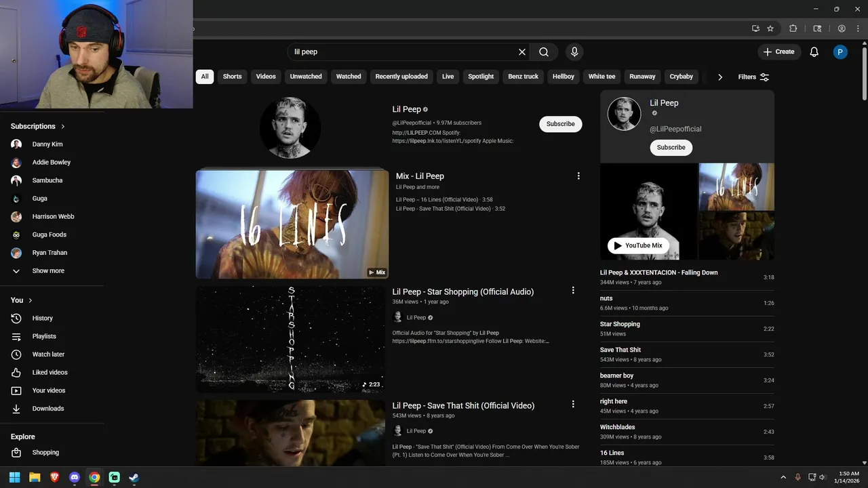This screenshot has width=868, height=488.
Task: Open notifications bell
Action: click(814, 52)
